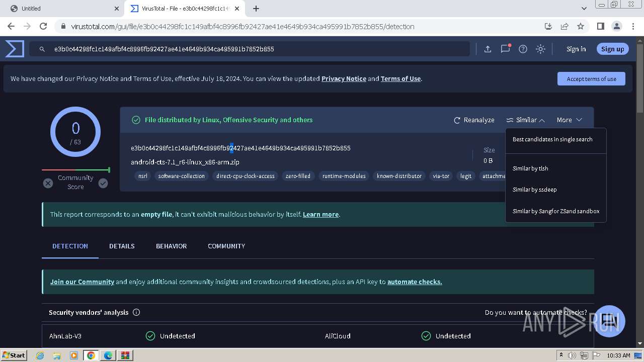This screenshot has height=362, width=644.
Task: Choose Similar by tlsh
Action: [530, 168]
